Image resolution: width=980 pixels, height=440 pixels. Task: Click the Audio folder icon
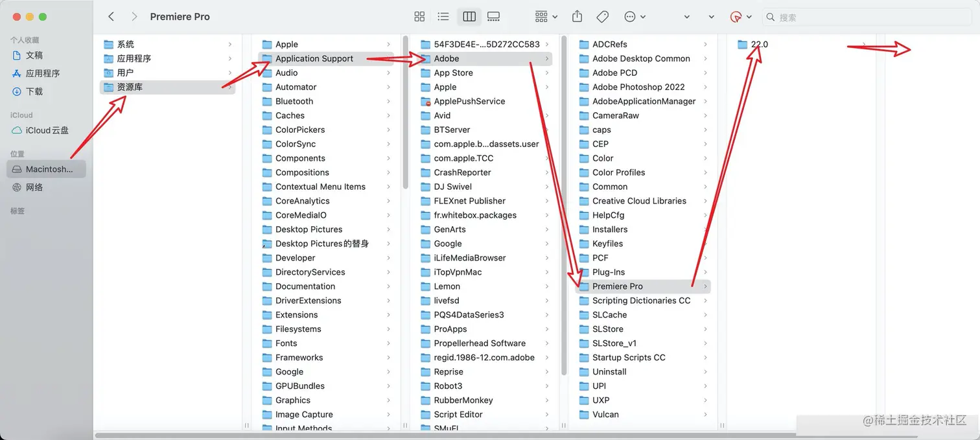pos(266,73)
